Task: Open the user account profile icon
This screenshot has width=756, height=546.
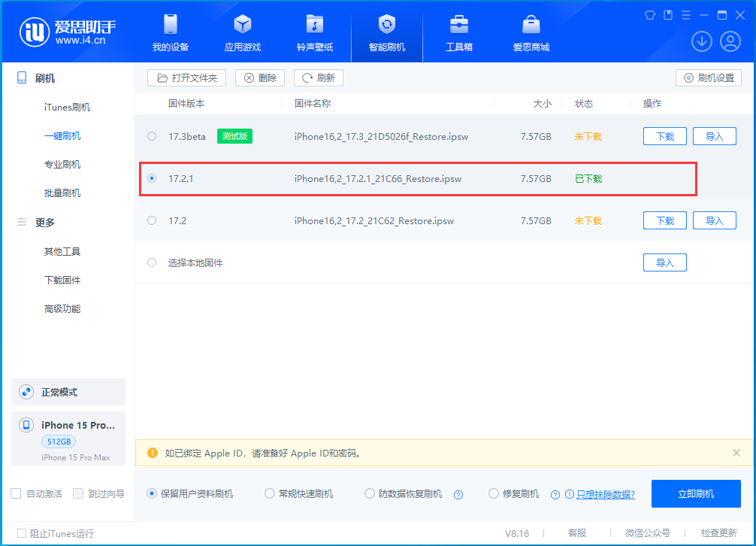Action: tap(730, 41)
